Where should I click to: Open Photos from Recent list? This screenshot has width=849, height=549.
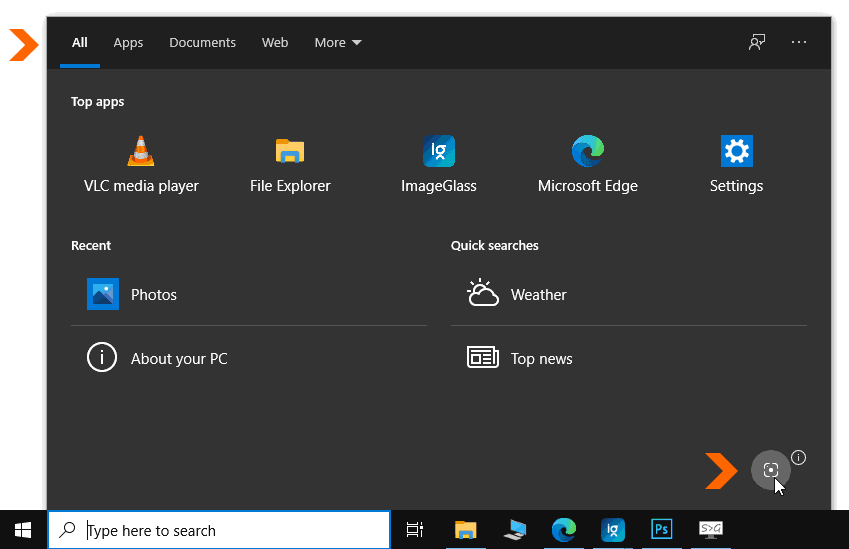click(x=249, y=294)
